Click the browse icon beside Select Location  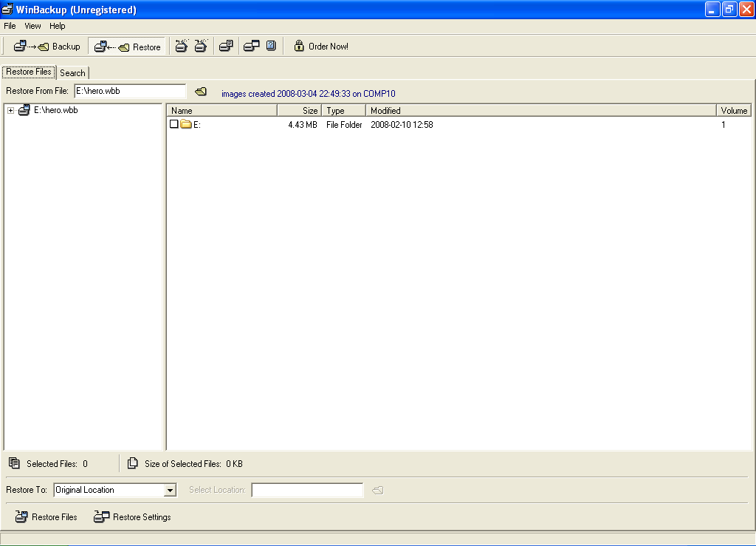(378, 491)
